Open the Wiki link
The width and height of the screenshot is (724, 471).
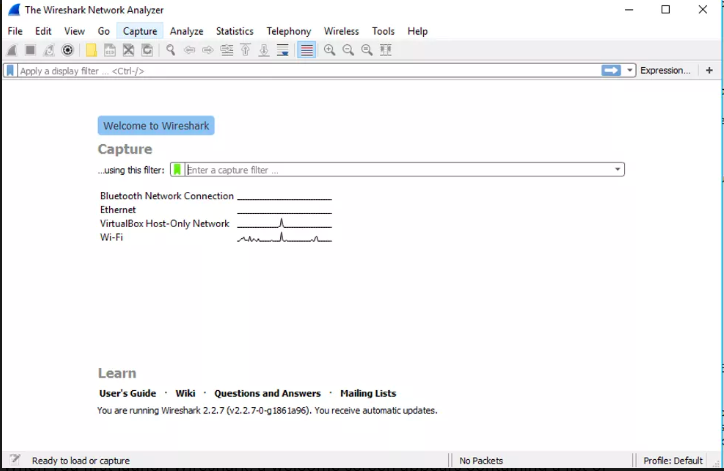point(185,393)
